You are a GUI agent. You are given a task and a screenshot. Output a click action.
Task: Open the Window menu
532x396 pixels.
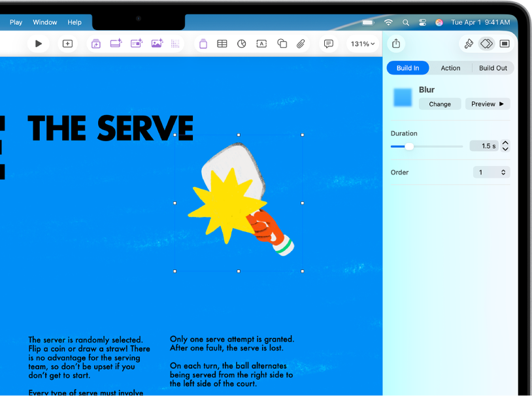44,22
